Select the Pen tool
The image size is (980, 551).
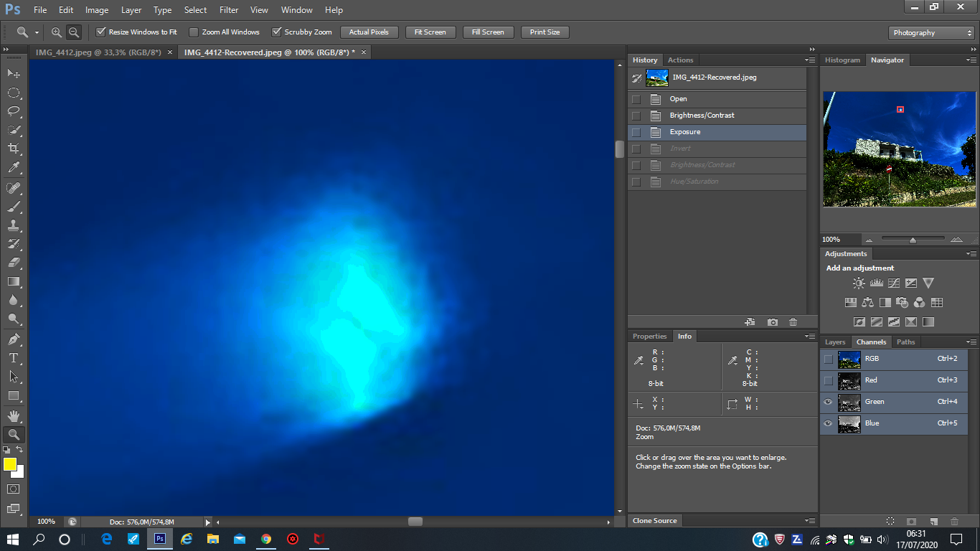pyautogui.click(x=13, y=339)
